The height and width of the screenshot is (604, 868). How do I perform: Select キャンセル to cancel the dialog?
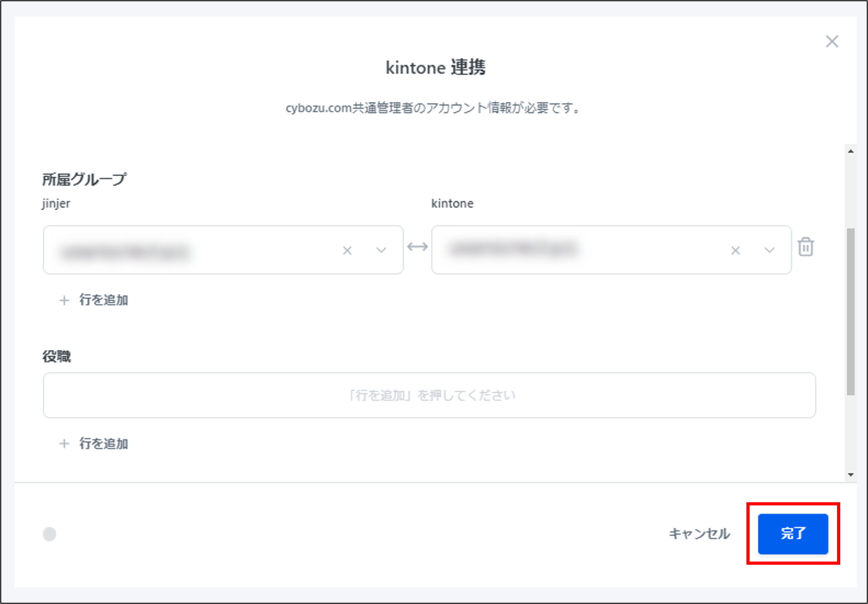click(x=700, y=534)
